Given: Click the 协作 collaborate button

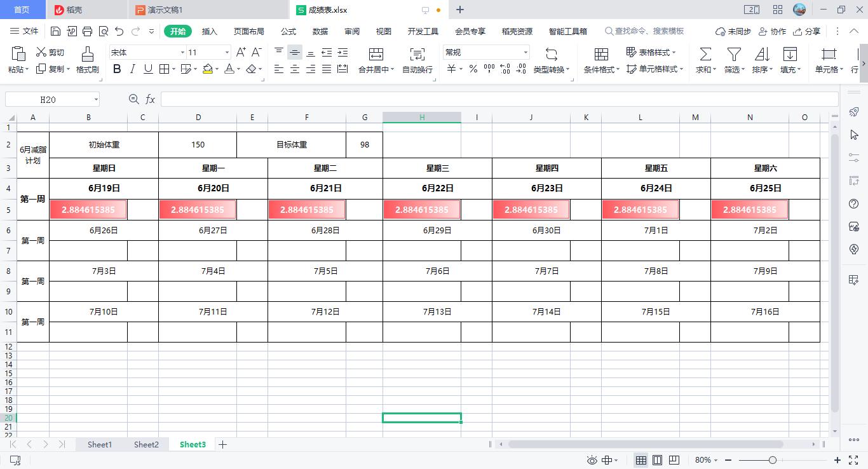Looking at the screenshot, I should coord(772,31).
